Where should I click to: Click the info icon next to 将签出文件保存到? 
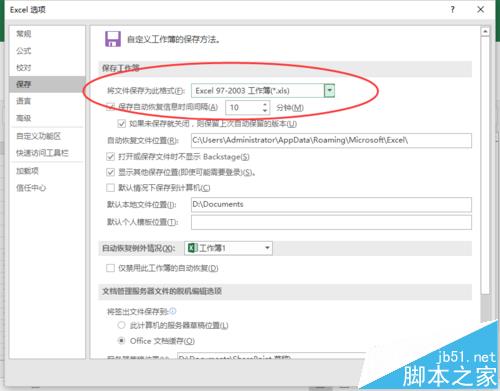(173, 311)
